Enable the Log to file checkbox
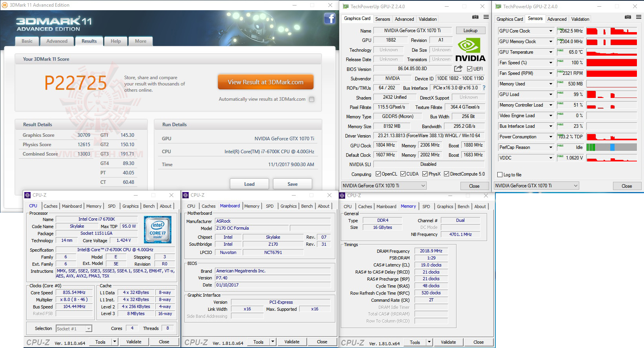Viewport: 644px width, 348px height. tap(500, 175)
